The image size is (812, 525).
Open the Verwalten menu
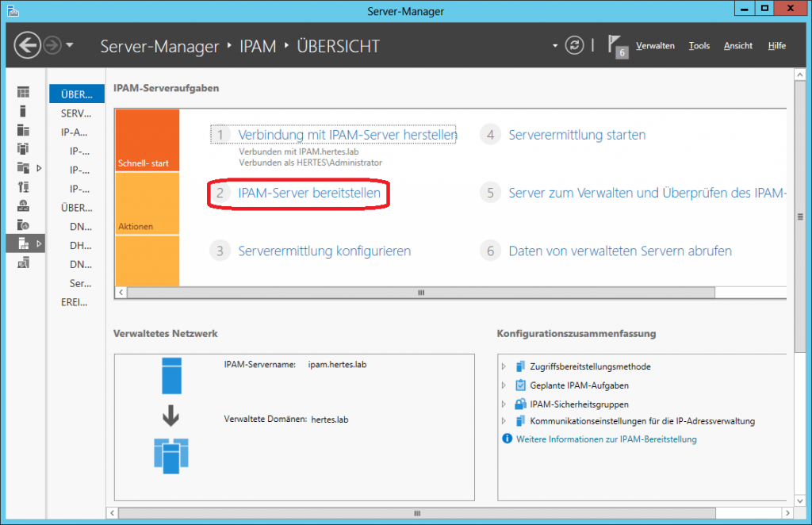[x=655, y=46]
